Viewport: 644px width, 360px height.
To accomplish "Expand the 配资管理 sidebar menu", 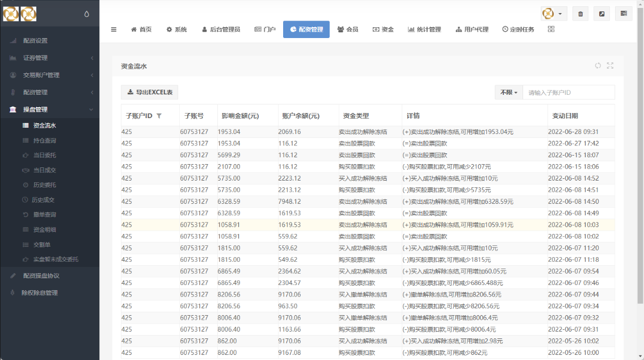I will 50,93.
